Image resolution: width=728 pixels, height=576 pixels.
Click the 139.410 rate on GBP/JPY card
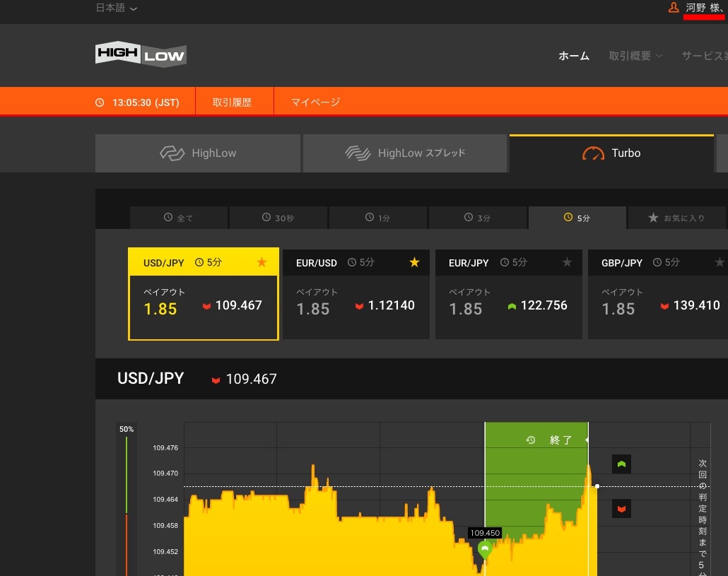pyautogui.click(x=696, y=305)
